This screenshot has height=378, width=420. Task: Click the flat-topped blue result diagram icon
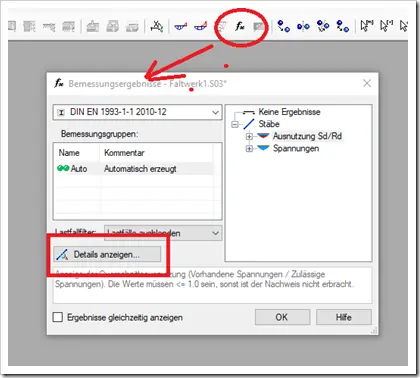[x=181, y=26]
